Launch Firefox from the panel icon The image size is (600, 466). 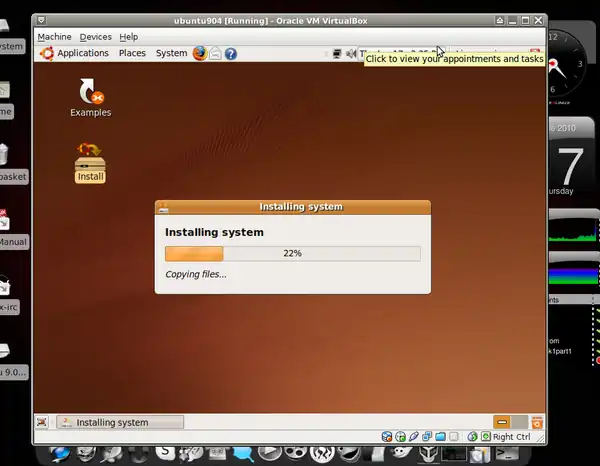tap(199, 53)
